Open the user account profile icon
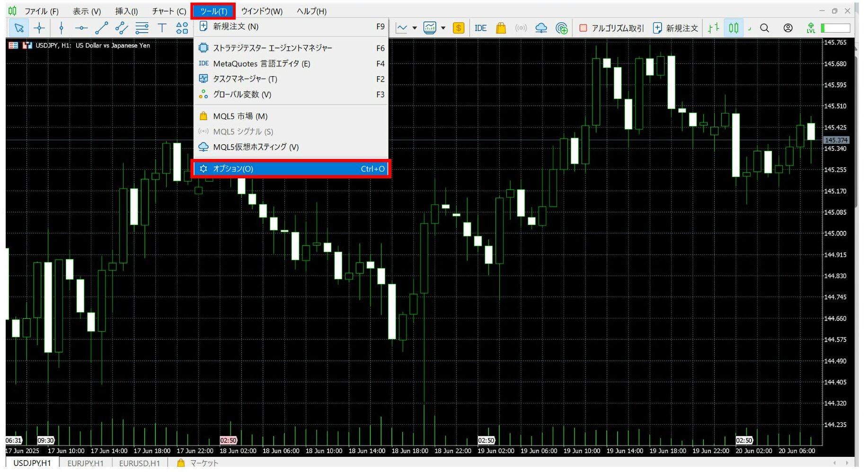 pyautogui.click(x=788, y=28)
